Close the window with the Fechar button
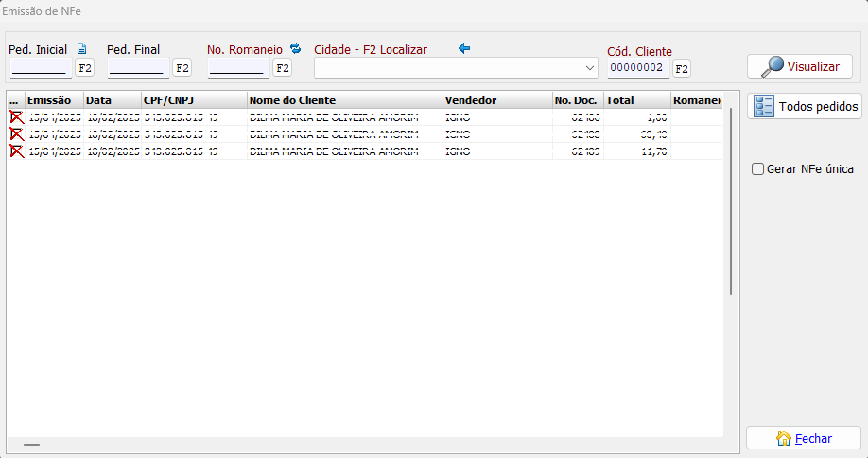This screenshot has width=868, height=458. pyautogui.click(x=803, y=438)
